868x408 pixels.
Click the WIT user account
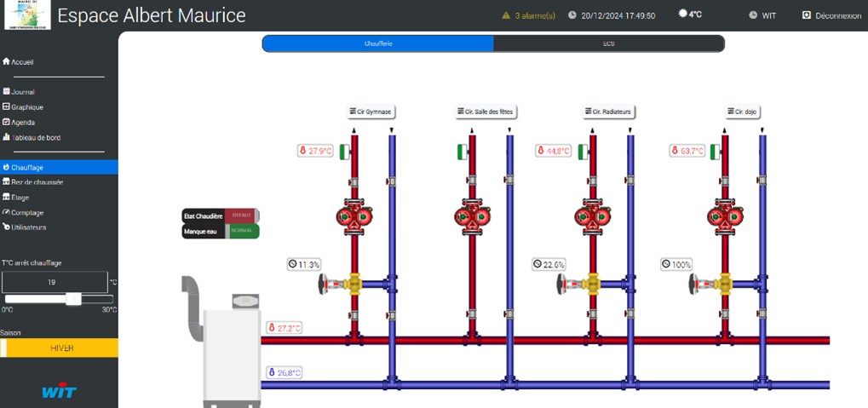(x=763, y=15)
